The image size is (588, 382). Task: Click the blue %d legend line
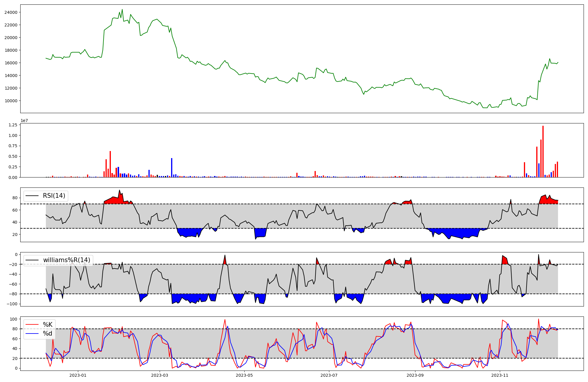pos(32,334)
